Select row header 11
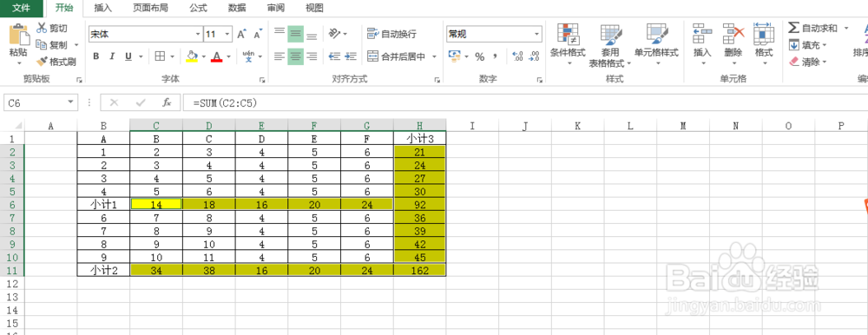Screen dimensions: 868x335 [x=13, y=271]
